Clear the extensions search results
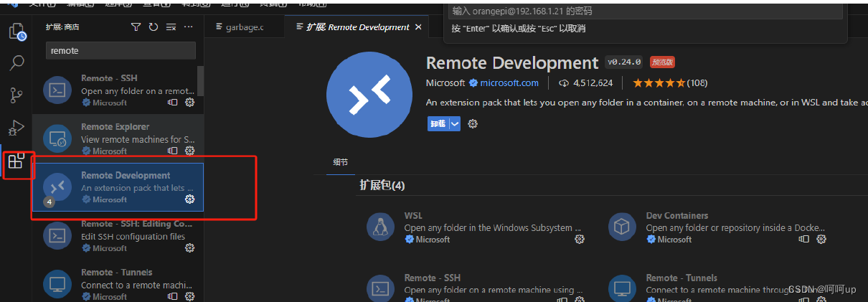Image resolution: width=868 pixels, height=302 pixels. 171,27
